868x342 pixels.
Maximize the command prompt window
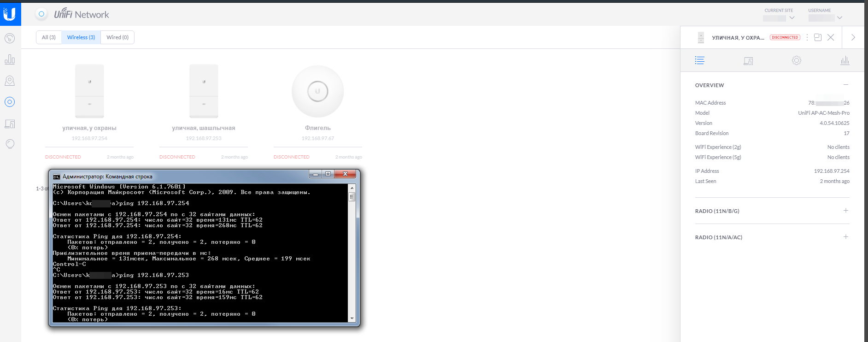(x=328, y=174)
